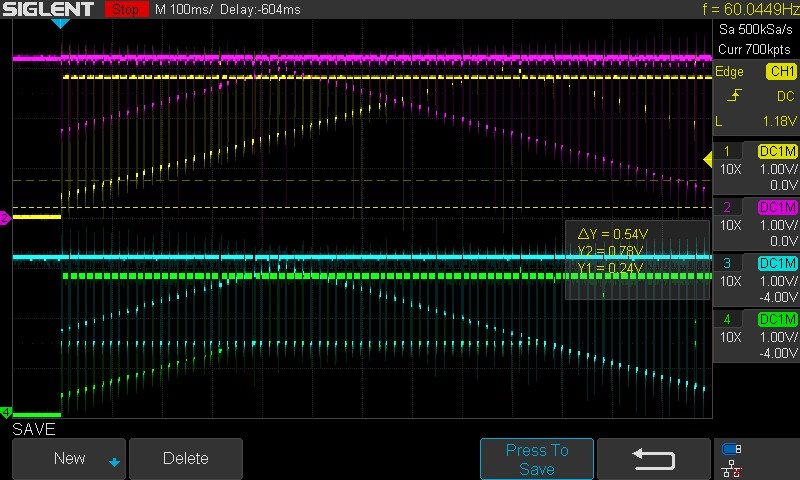Open the New dropdown arrow
The width and height of the screenshot is (800, 480).
click(x=114, y=461)
